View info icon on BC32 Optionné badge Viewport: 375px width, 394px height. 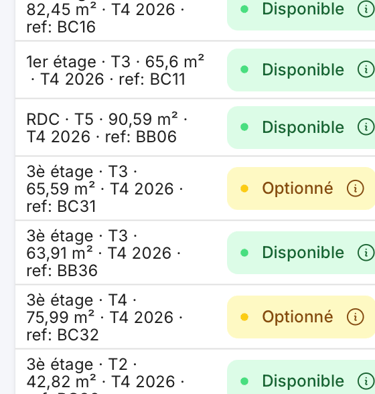tap(355, 317)
